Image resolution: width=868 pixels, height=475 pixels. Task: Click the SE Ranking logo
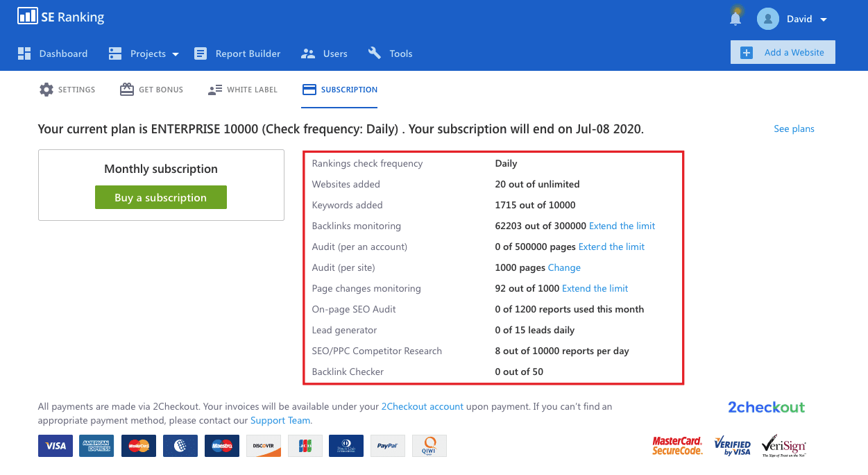click(x=61, y=17)
